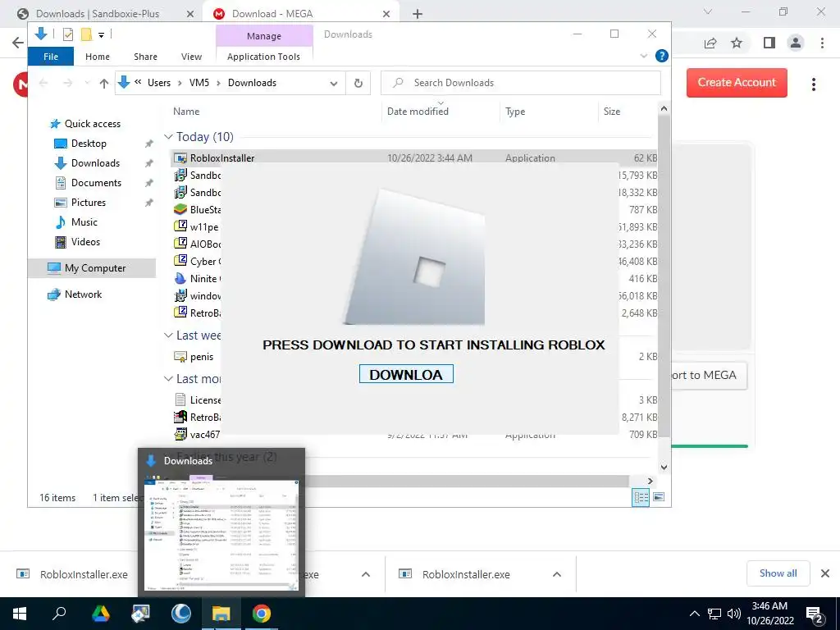This screenshot has width=840, height=630.
Task: Collapse the Last month group chevron
Action: point(168,379)
